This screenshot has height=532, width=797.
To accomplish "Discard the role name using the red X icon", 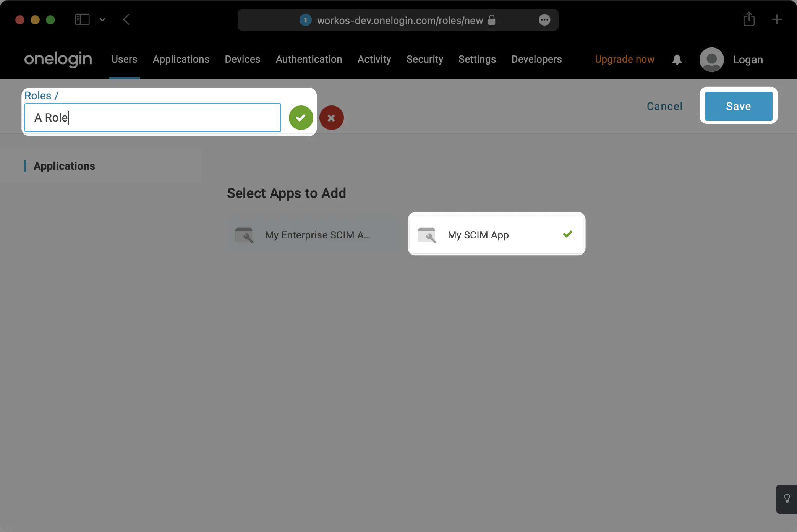I will [x=331, y=118].
